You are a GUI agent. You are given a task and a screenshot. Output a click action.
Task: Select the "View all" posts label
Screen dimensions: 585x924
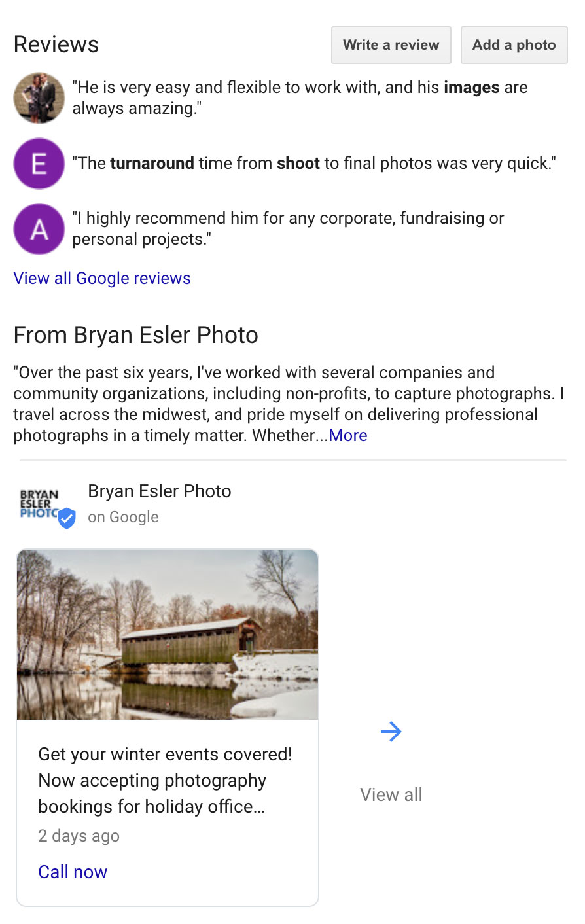point(391,794)
